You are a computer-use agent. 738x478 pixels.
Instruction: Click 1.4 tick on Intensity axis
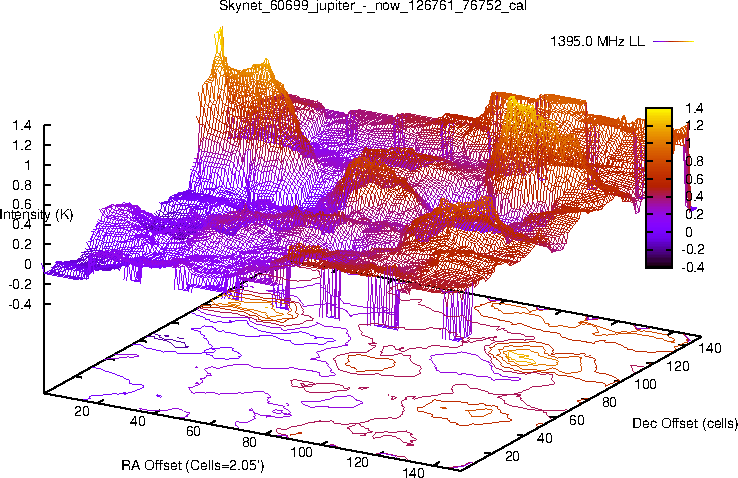(22, 126)
